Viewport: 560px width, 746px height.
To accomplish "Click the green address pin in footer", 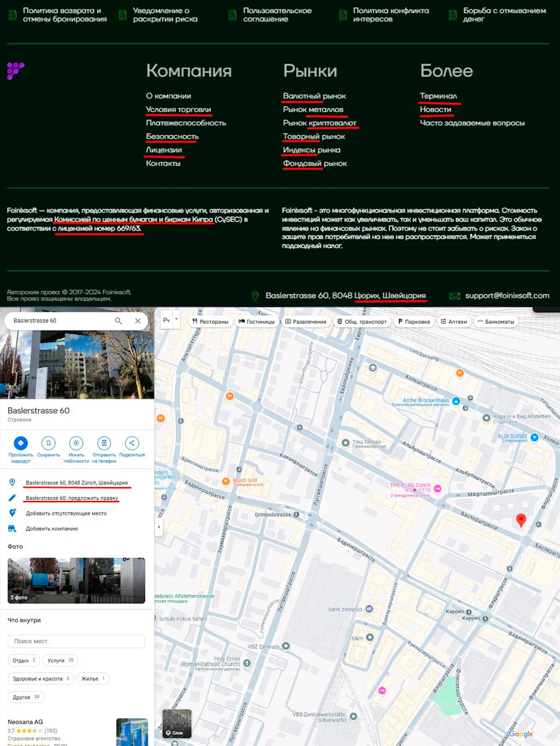I will (x=255, y=296).
